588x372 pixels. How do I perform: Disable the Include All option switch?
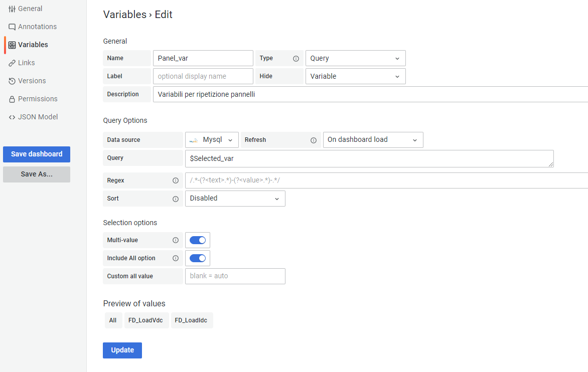198,258
